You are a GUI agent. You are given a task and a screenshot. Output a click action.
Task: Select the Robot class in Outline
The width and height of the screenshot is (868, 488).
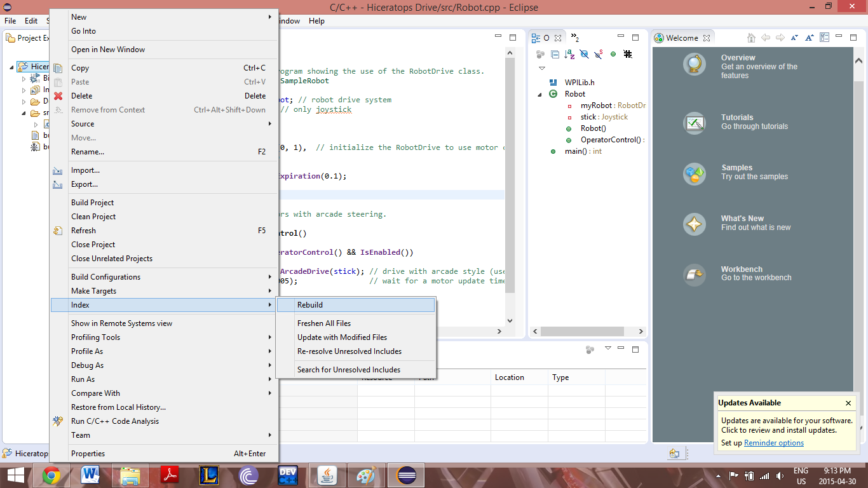point(575,94)
